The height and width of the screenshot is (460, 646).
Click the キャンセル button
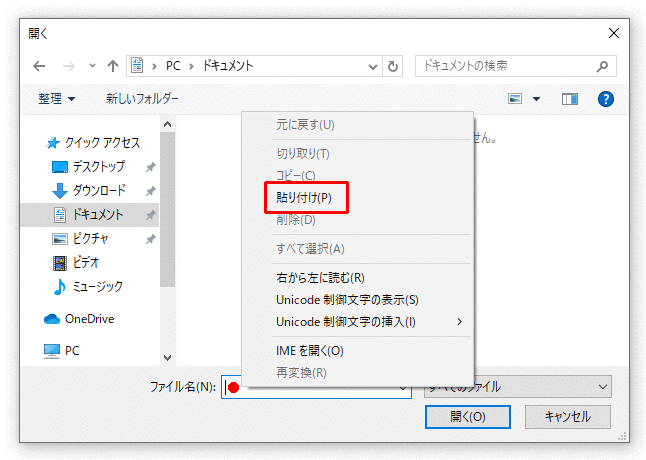[567, 417]
